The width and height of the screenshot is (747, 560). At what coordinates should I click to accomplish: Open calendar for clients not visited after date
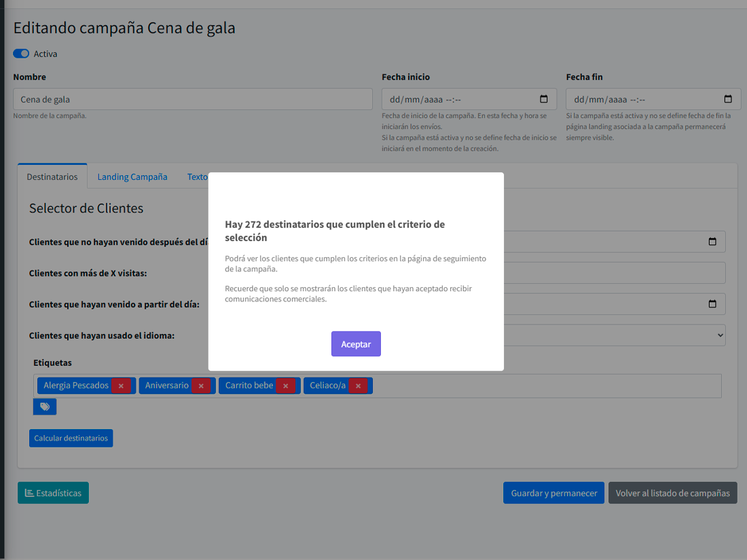712,242
